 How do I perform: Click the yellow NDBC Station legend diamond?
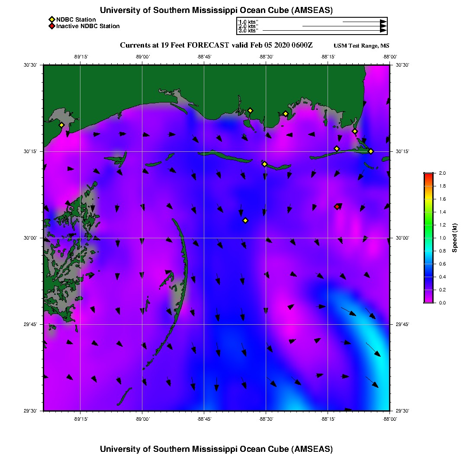(x=51, y=19)
